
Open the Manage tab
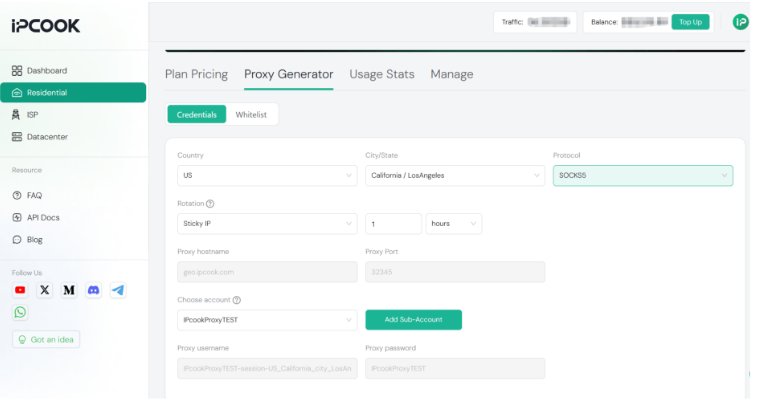click(452, 74)
